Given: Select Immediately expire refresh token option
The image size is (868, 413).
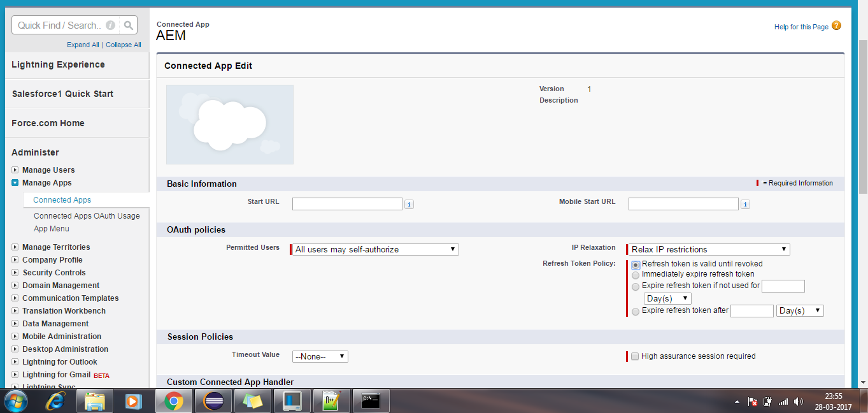Looking at the screenshot, I should click(635, 275).
